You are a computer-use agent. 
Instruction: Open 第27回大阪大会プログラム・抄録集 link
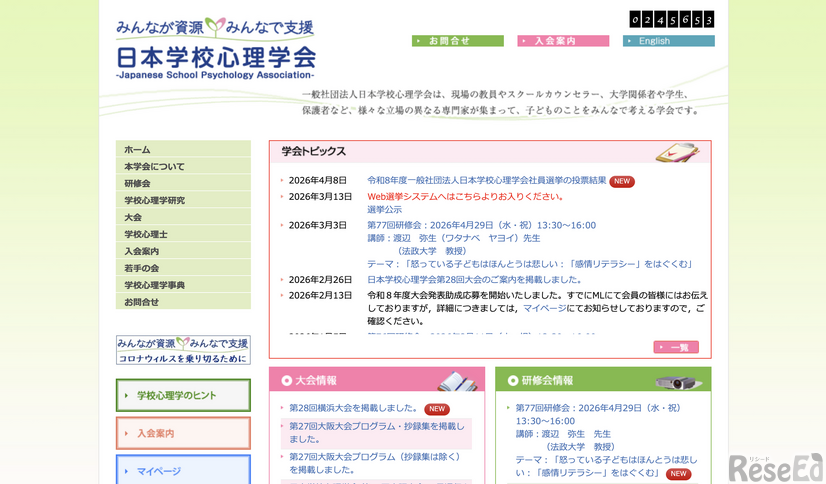click(377, 432)
